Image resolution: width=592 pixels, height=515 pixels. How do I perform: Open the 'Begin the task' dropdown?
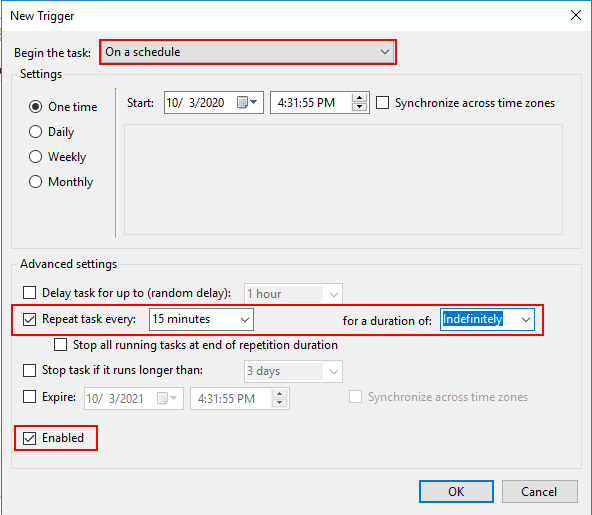[x=248, y=52]
